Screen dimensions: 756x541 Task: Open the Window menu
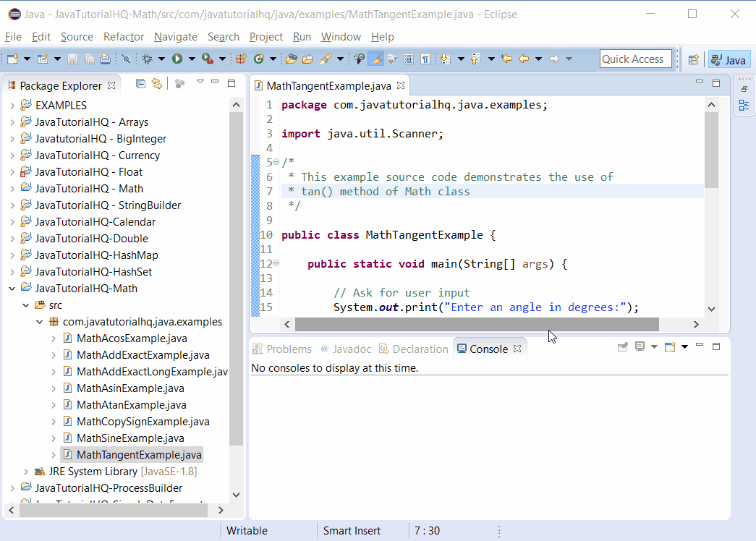341,37
